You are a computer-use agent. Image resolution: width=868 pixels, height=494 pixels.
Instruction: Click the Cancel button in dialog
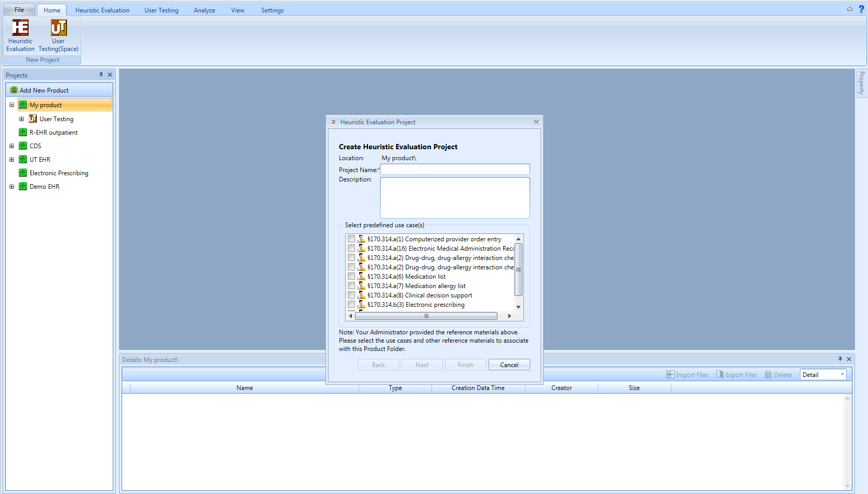(509, 365)
